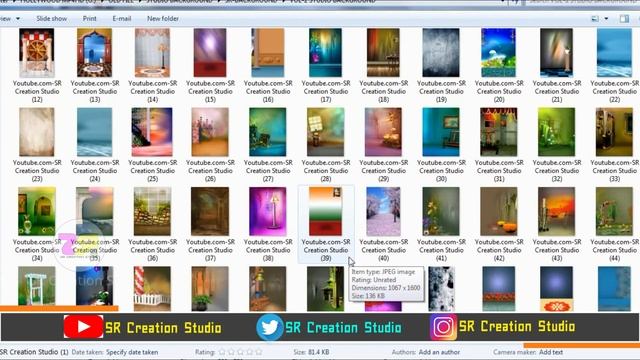Open the dropdown arrow next to View

(x=18, y=19)
